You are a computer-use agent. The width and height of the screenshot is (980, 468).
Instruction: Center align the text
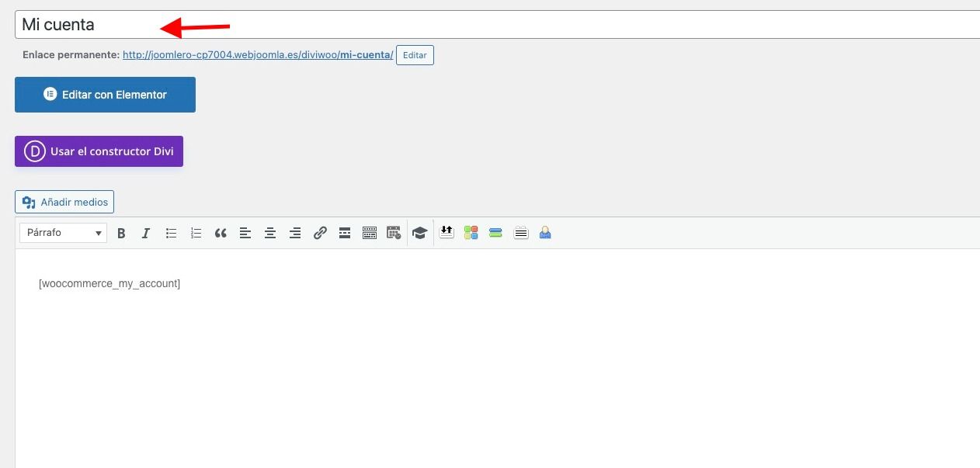point(270,233)
